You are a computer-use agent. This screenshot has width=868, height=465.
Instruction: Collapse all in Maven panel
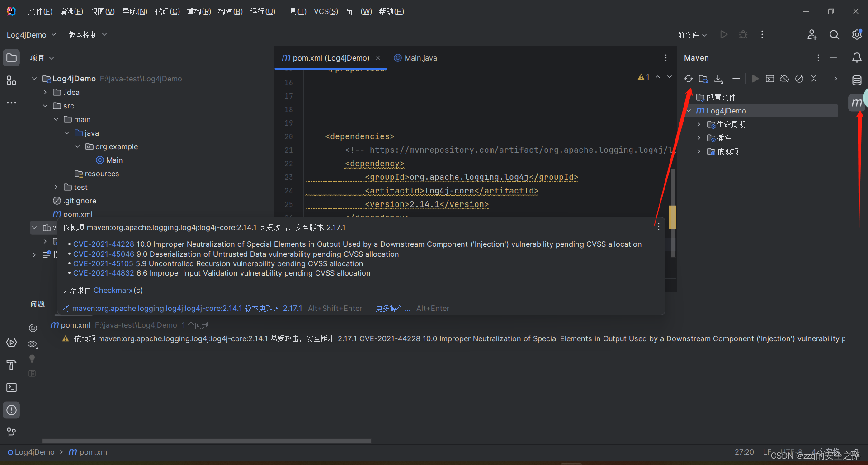814,79
